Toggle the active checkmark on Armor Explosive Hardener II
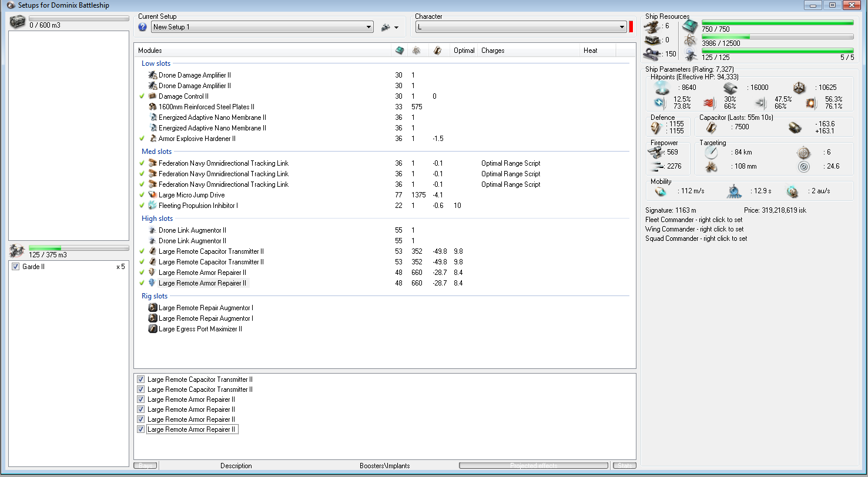The width and height of the screenshot is (868, 477). click(142, 139)
